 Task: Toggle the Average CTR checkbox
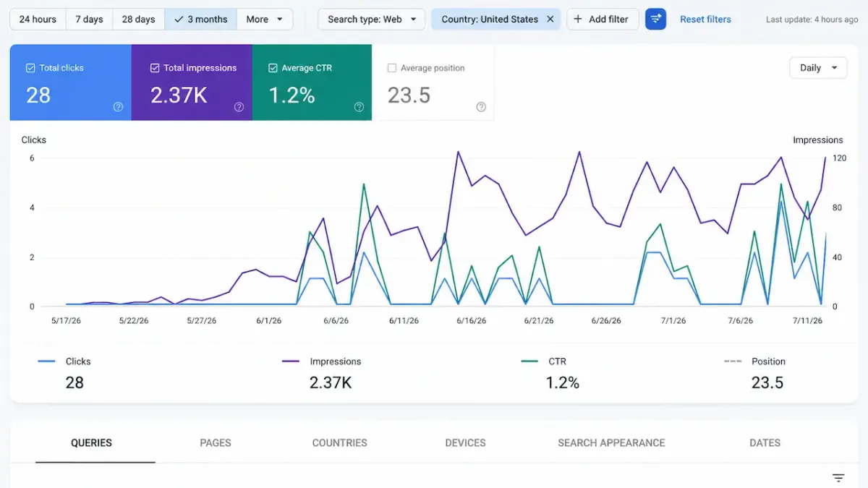click(x=273, y=68)
